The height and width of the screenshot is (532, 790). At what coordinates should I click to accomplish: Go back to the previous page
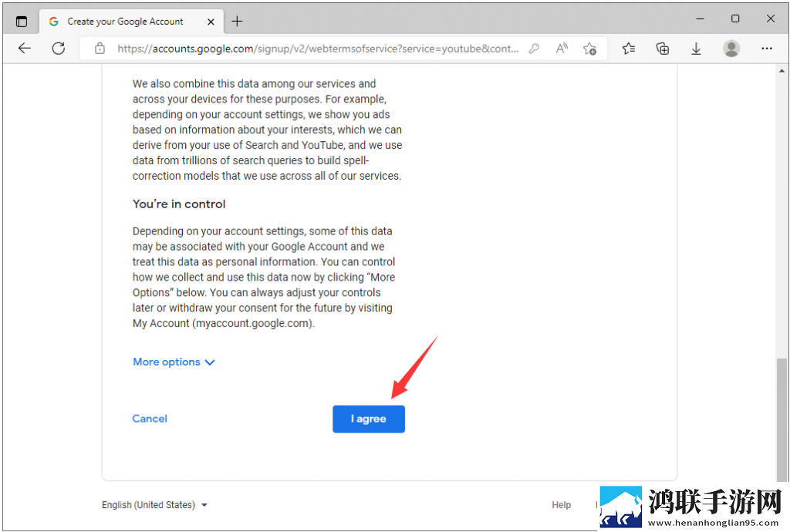tap(24, 49)
